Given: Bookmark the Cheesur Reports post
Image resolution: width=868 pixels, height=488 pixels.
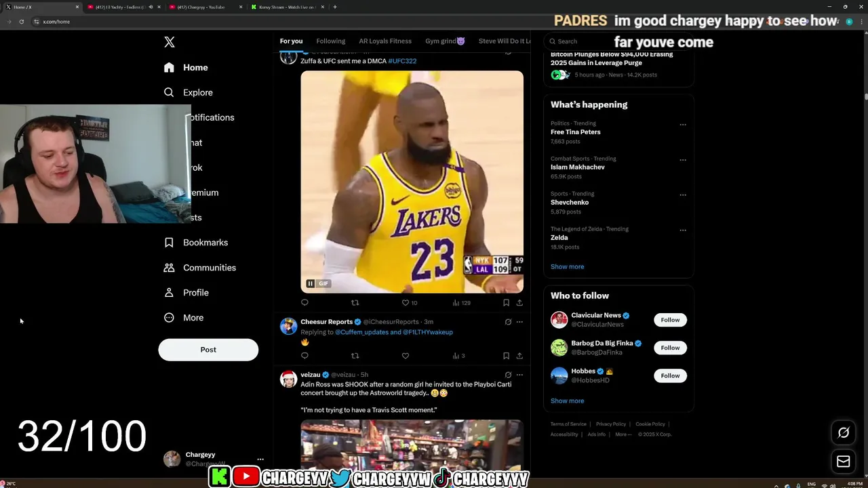Looking at the screenshot, I should pos(506,356).
